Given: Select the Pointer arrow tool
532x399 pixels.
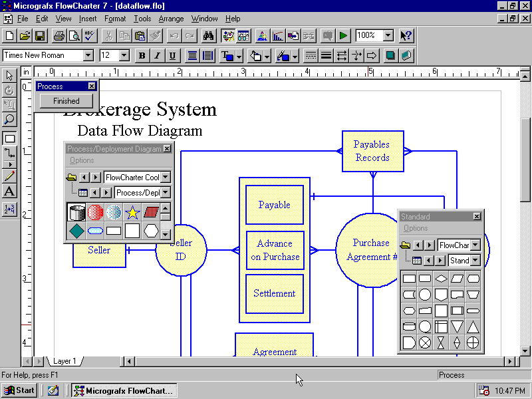Looking at the screenshot, I should click(9, 75).
